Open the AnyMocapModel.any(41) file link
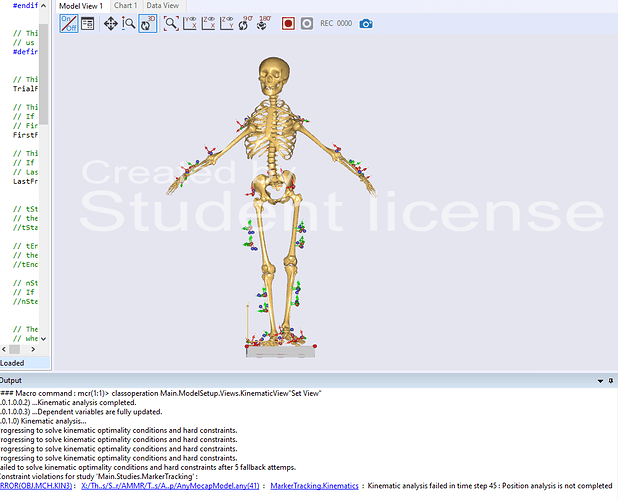The image size is (618, 500). pyautogui.click(x=170, y=486)
